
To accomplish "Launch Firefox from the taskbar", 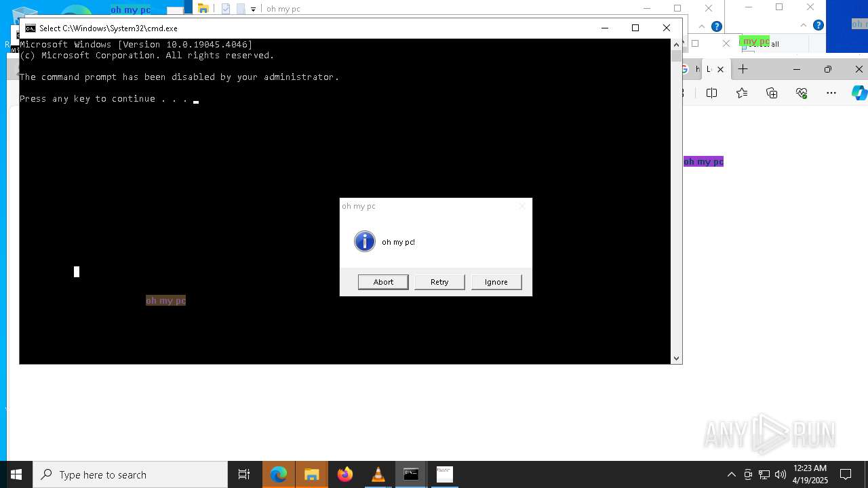I will (344, 474).
